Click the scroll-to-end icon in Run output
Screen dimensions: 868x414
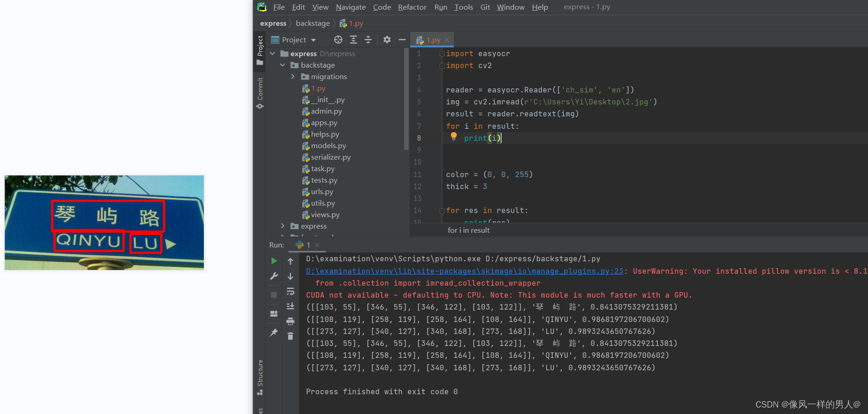[x=290, y=305]
